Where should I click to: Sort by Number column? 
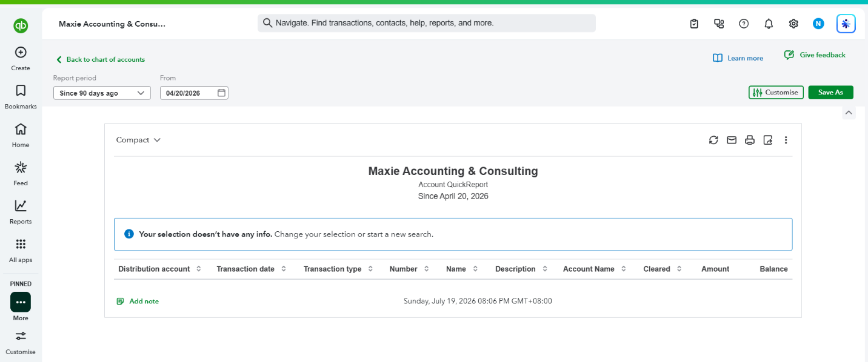coord(409,269)
